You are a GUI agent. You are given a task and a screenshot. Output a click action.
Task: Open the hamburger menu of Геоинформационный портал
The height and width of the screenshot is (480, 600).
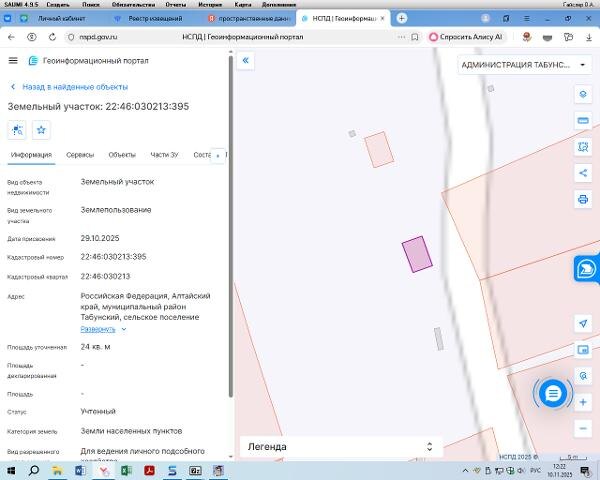point(13,60)
